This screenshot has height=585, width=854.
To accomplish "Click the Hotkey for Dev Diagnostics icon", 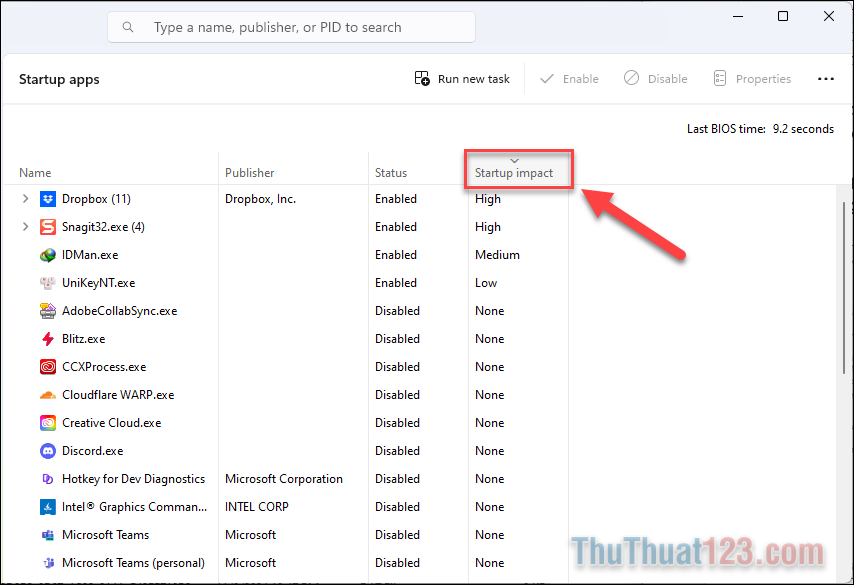I will pyautogui.click(x=48, y=479).
